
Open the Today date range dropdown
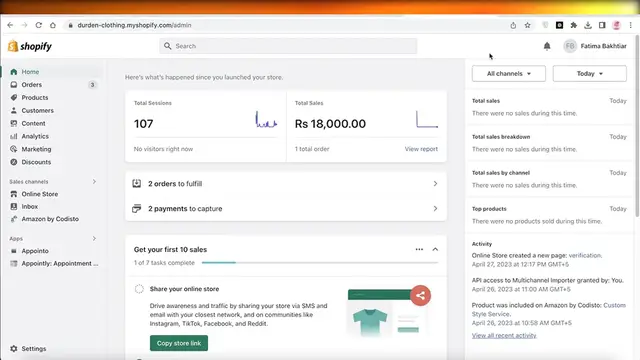click(589, 73)
